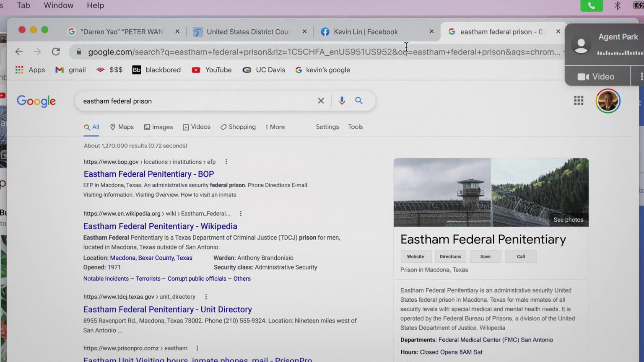Expand the More search filters menu
The height and width of the screenshot is (362, 644).
(275, 127)
